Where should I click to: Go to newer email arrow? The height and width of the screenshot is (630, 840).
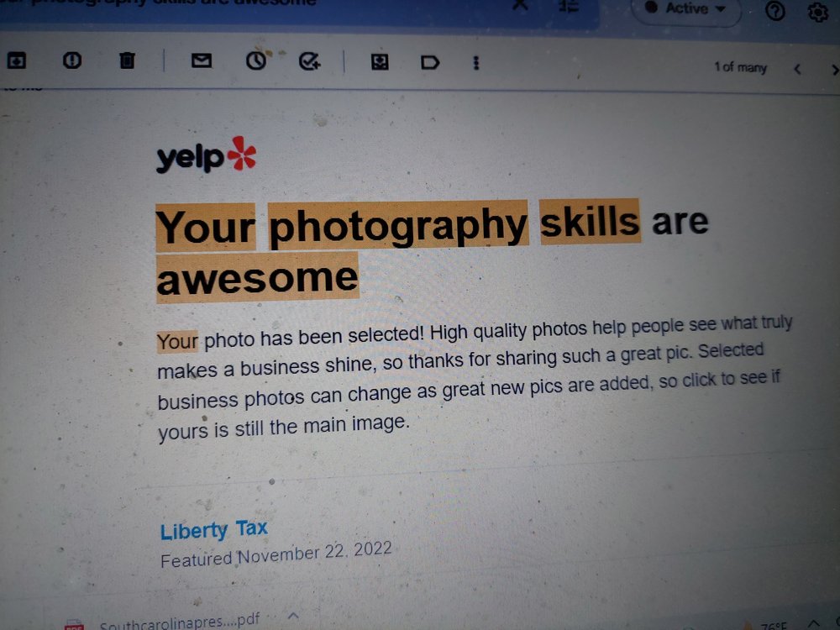(797, 69)
